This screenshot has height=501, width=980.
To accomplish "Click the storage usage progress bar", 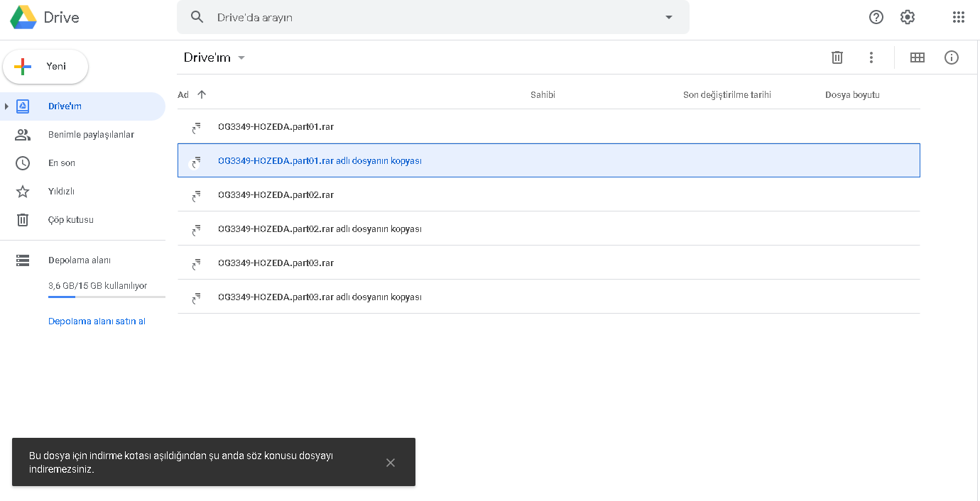I will click(x=107, y=297).
